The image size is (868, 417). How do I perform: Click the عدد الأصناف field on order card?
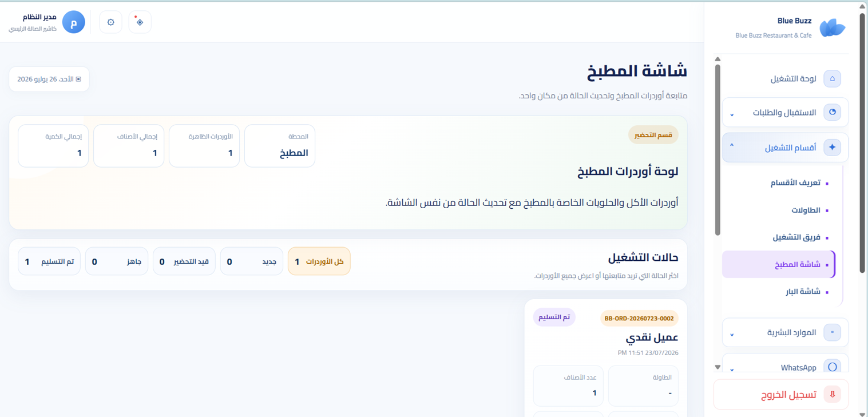pyautogui.click(x=568, y=386)
